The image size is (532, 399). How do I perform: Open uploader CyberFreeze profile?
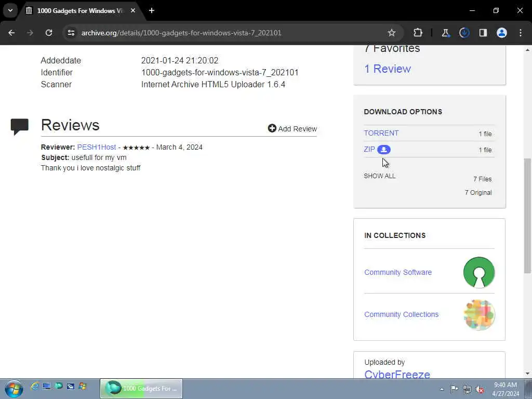point(397,374)
